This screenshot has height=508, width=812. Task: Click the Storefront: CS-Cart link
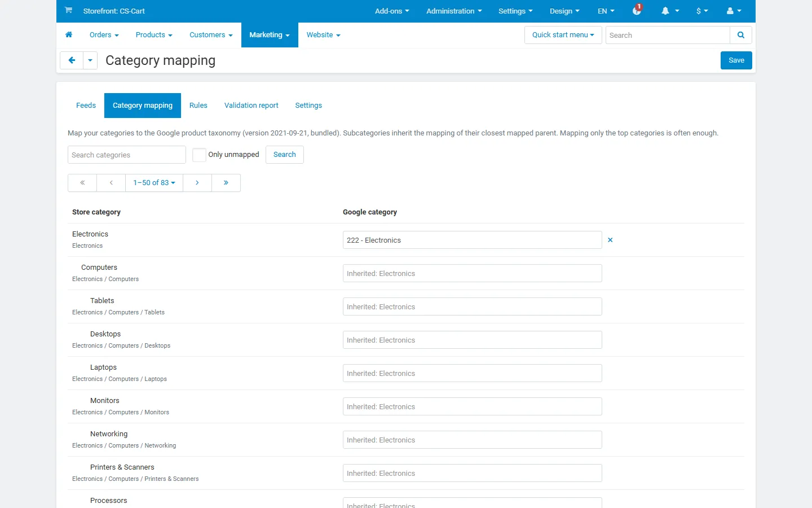click(114, 11)
